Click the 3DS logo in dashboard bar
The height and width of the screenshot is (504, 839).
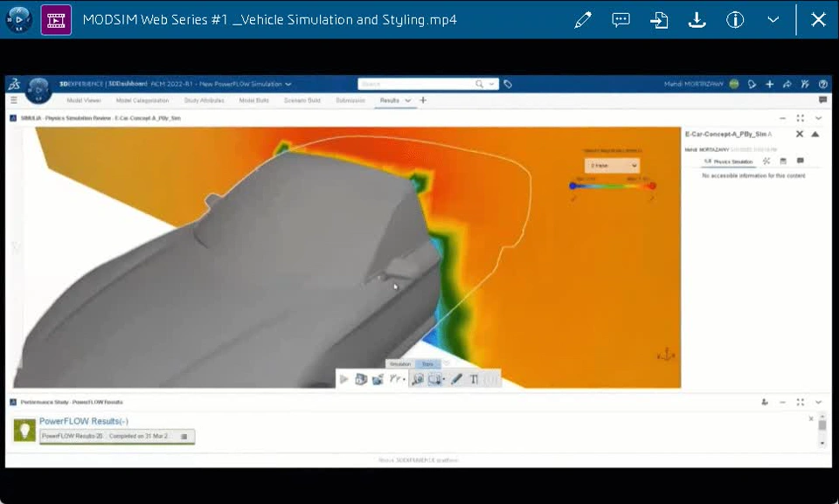[x=15, y=84]
